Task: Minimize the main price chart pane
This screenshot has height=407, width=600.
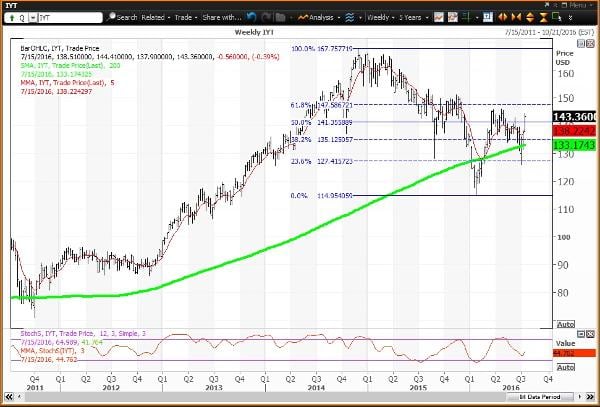Action: coord(580,43)
